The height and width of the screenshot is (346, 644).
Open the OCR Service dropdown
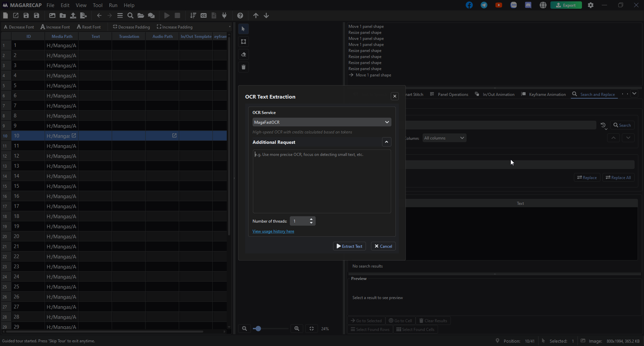point(322,122)
